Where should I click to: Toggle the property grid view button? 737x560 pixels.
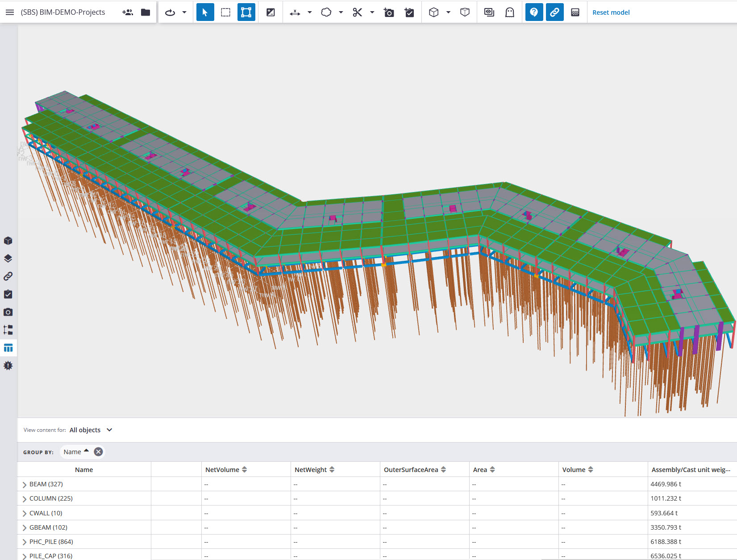point(8,347)
